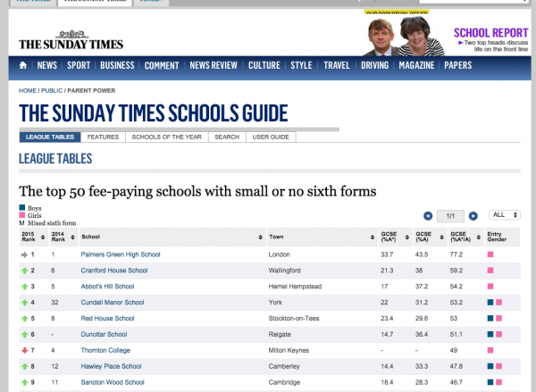Open Dunottar School link
The width and height of the screenshot is (536, 392).
(104, 334)
